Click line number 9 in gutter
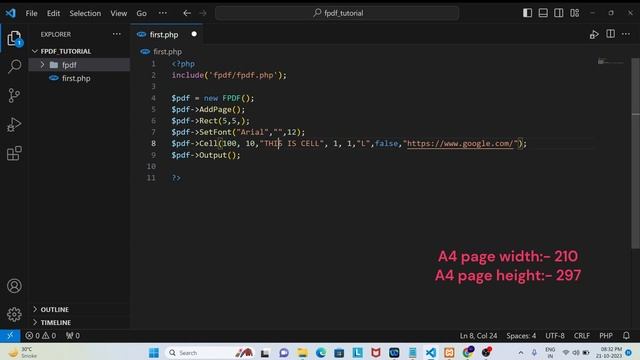The image size is (640, 360). coord(153,155)
